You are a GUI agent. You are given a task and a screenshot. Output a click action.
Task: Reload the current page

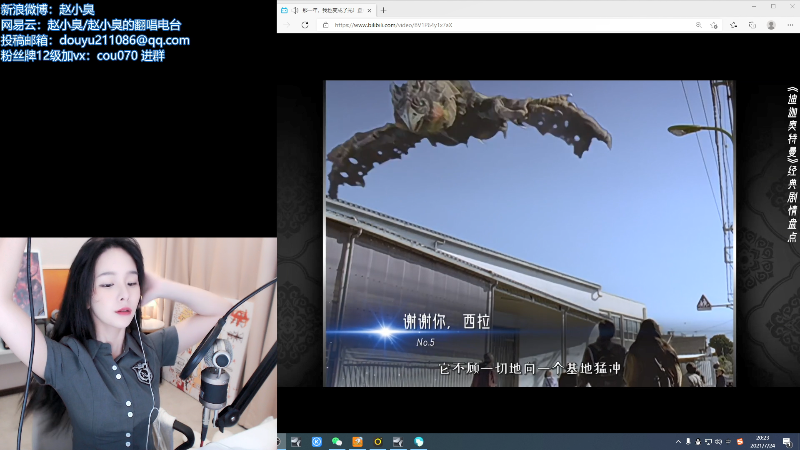(x=305, y=25)
